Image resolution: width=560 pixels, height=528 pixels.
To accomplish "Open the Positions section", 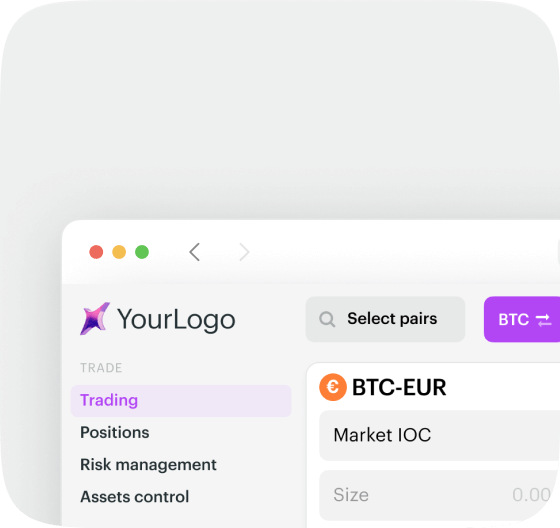I will [x=115, y=433].
